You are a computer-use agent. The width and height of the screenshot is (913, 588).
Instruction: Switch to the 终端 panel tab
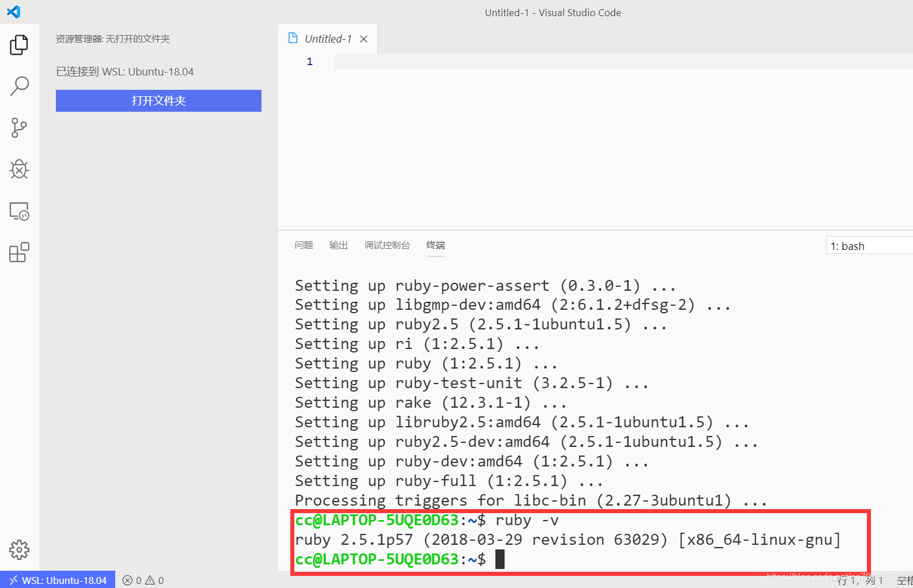tap(435, 245)
